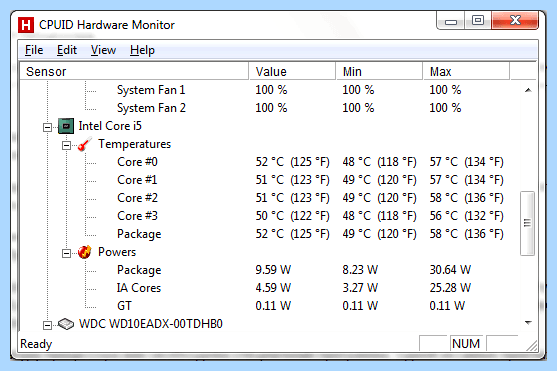Click Core #2 max 58 °C (136 °F)
Viewport: 557px width, 371px height.
pyautogui.click(x=466, y=198)
